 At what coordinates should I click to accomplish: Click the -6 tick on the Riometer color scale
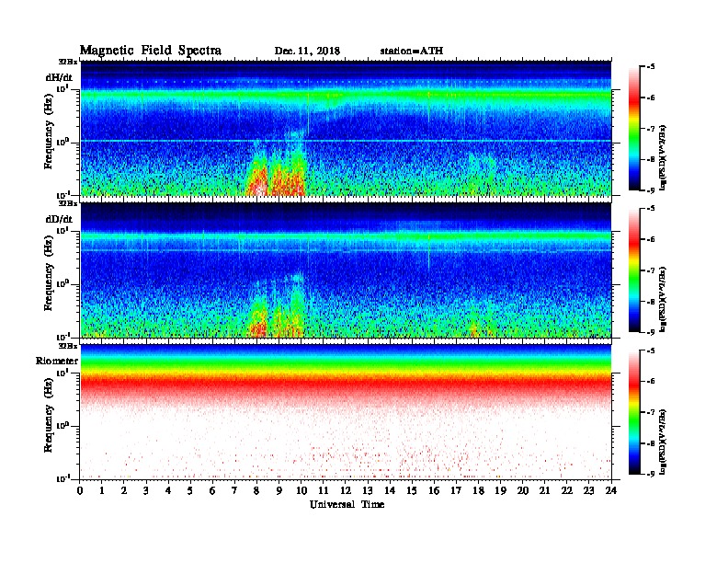point(651,381)
